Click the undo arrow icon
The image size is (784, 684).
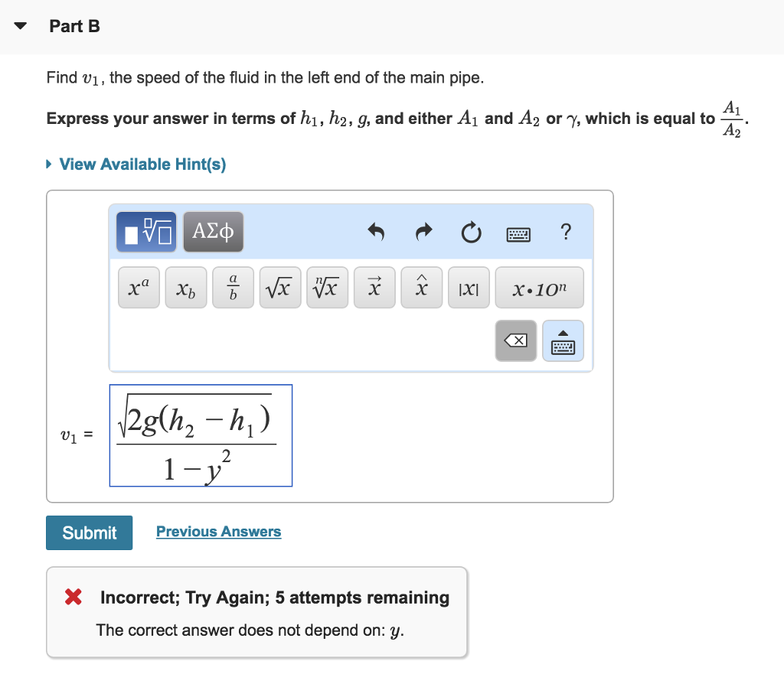[375, 231]
